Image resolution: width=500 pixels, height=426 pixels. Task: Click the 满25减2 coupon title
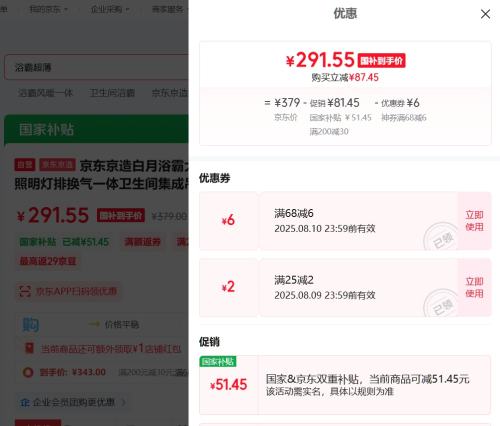click(294, 280)
